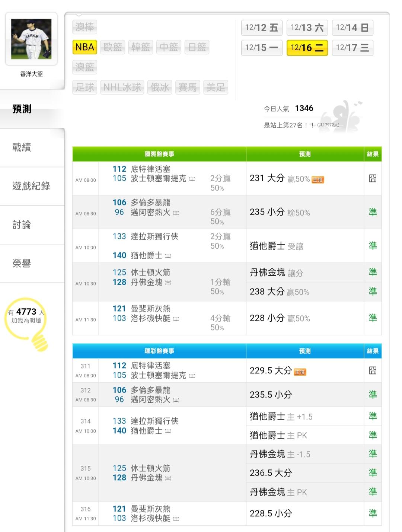Click 賽馬 category tab
Viewport: 402px width, 532px height.
[x=187, y=87]
